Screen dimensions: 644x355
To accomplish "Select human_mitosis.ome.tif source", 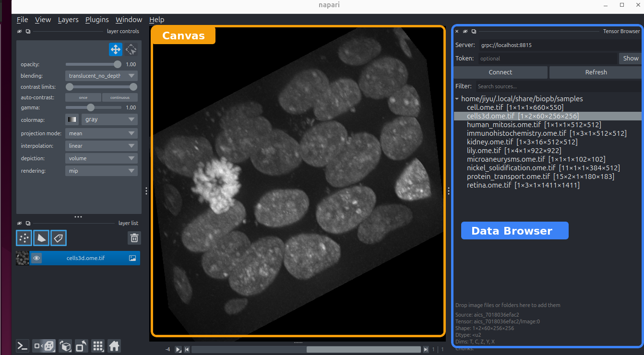I will [534, 125].
